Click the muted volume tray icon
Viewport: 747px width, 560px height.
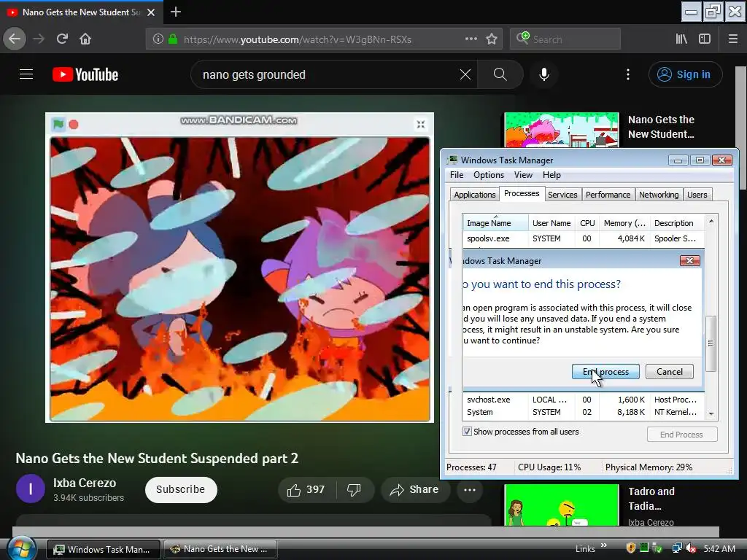pyautogui.click(x=692, y=548)
